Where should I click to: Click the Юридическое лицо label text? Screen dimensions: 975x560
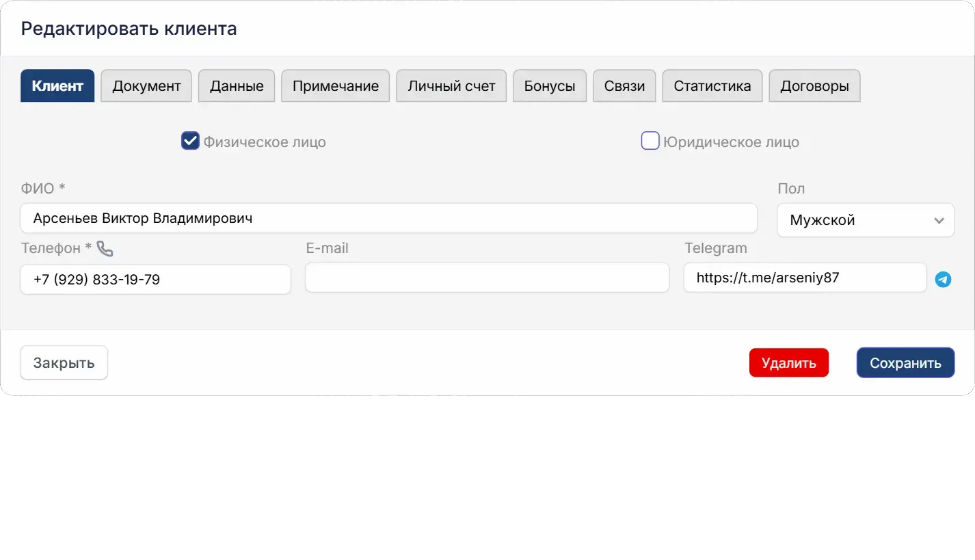point(731,142)
